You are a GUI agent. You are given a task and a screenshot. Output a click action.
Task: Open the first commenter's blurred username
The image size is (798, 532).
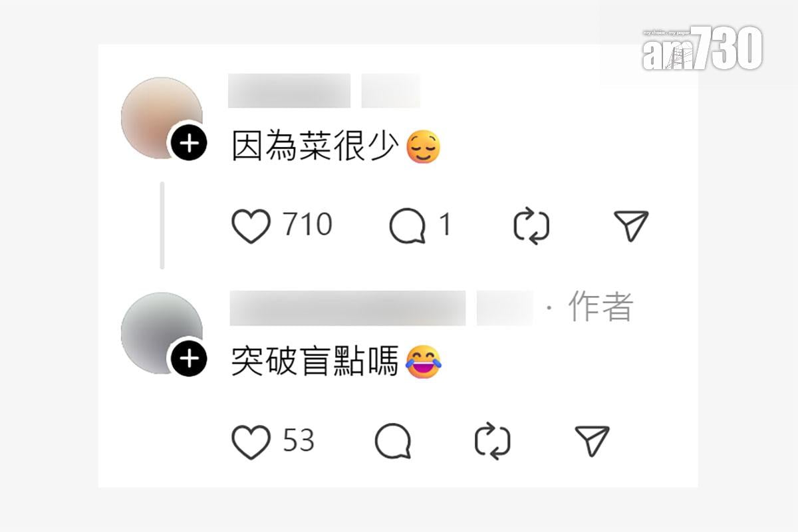pos(289,91)
